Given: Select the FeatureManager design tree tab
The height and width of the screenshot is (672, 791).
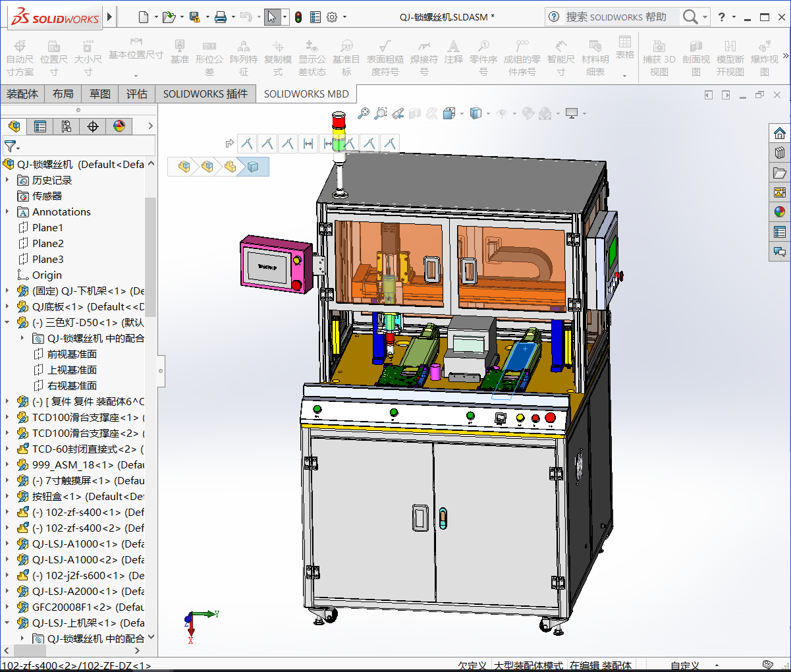Looking at the screenshot, I should coord(14,126).
